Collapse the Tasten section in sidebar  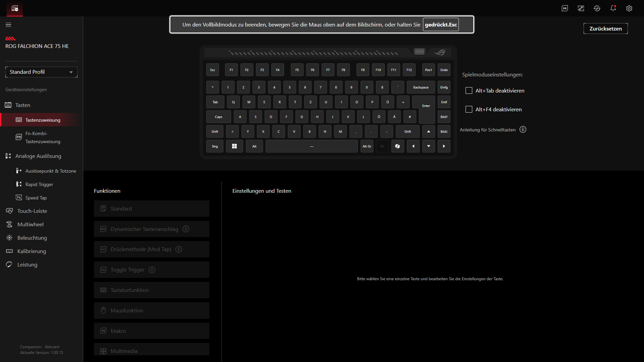pyautogui.click(x=23, y=105)
